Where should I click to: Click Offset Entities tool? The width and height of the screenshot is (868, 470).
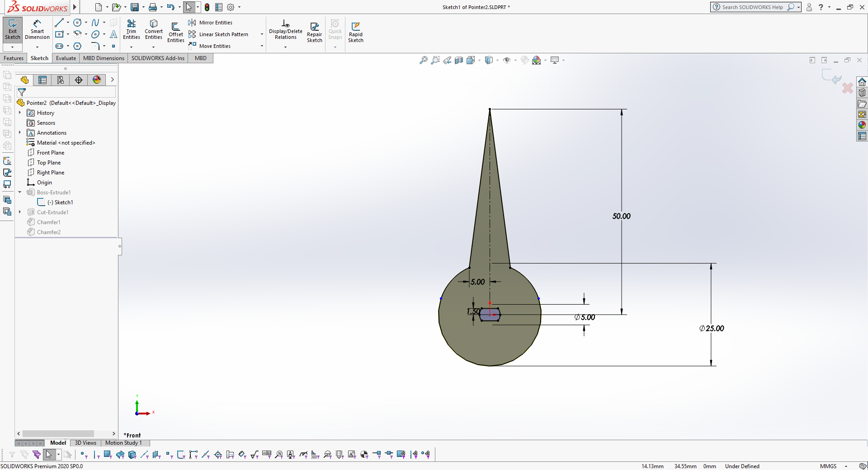(176, 33)
